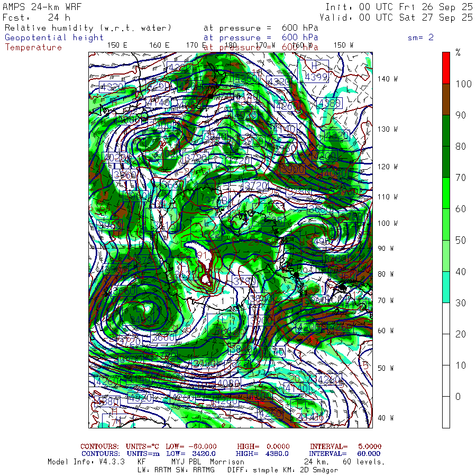Click the 'Morrison' microphysics text

pos(227,462)
